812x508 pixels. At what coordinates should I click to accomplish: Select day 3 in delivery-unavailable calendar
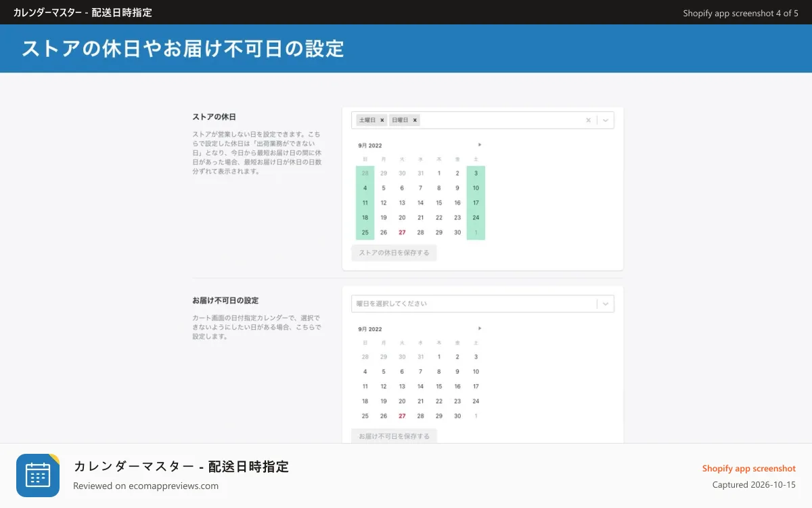pos(476,357)
